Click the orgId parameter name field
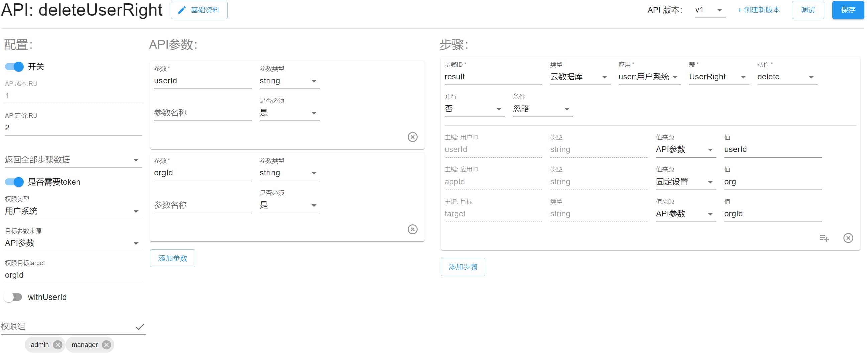 click(203, 173)
